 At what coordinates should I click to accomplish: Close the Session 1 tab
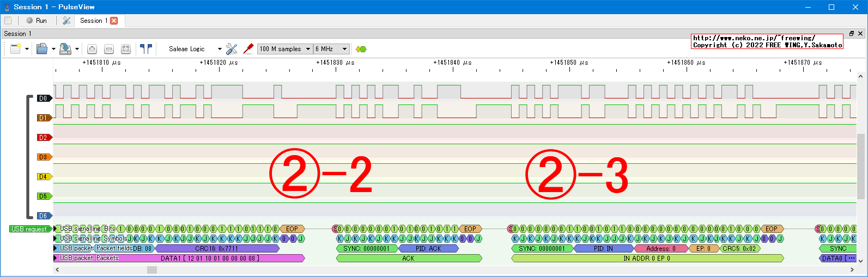(x=114, y=21)
